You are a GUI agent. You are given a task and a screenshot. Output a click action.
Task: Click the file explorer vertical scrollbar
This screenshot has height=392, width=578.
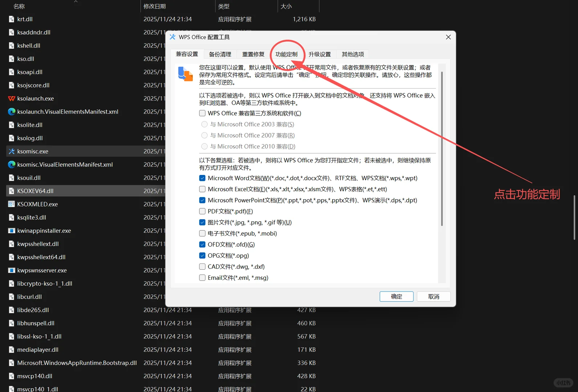(x=574, y=217)
